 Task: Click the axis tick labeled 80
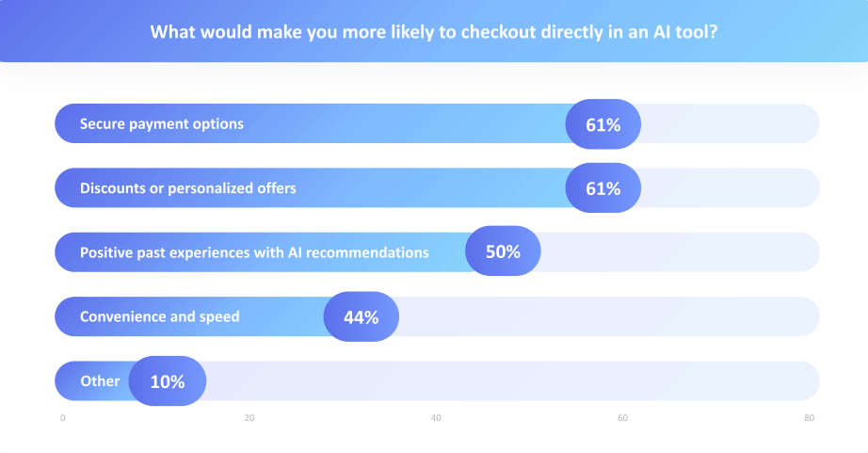coord(809,417)
